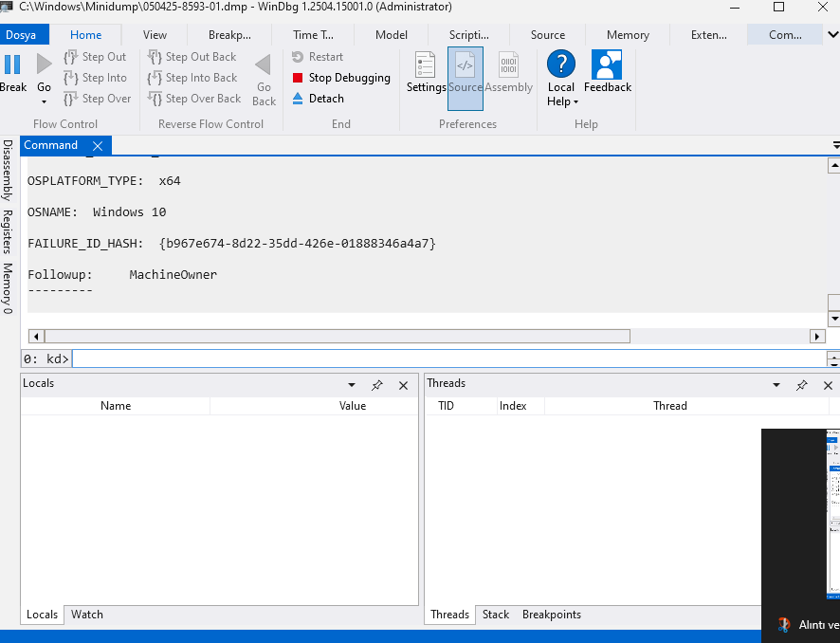840x643 pixels.
Task: Switch to the Model ribbon tab
Action: pyautogui.click(x=391, y=35)
